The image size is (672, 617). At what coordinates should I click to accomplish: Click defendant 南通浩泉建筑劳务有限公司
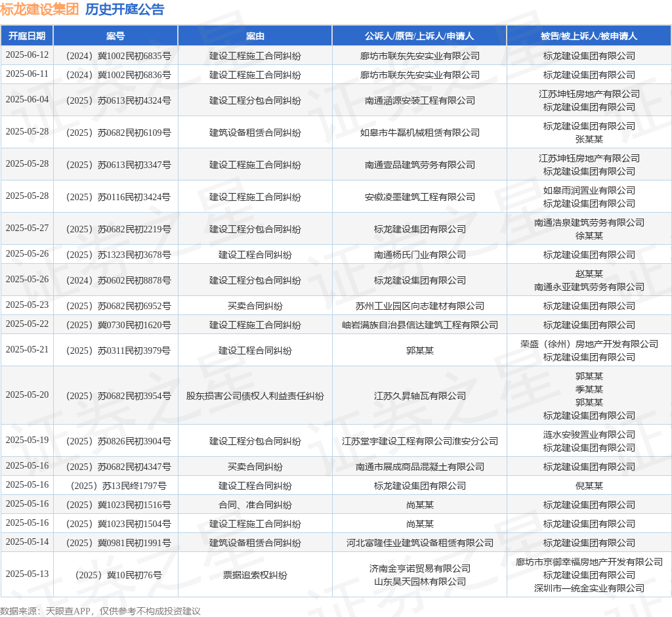point(589,223)
